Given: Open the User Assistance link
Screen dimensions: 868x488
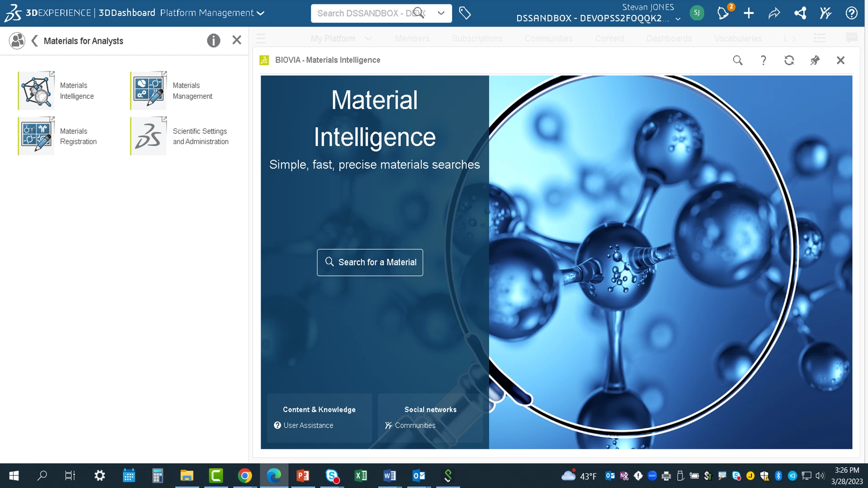Looking at the screenshot, I should (x=307, y=425).
